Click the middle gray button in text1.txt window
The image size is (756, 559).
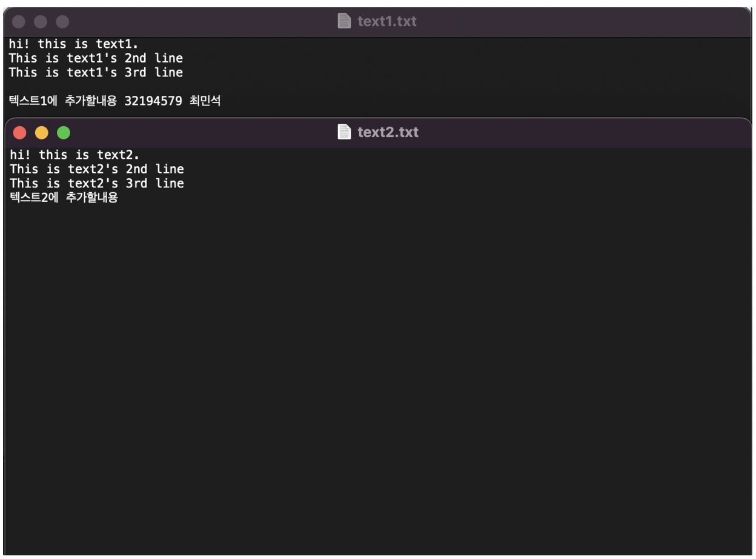(x=41, y=22)
